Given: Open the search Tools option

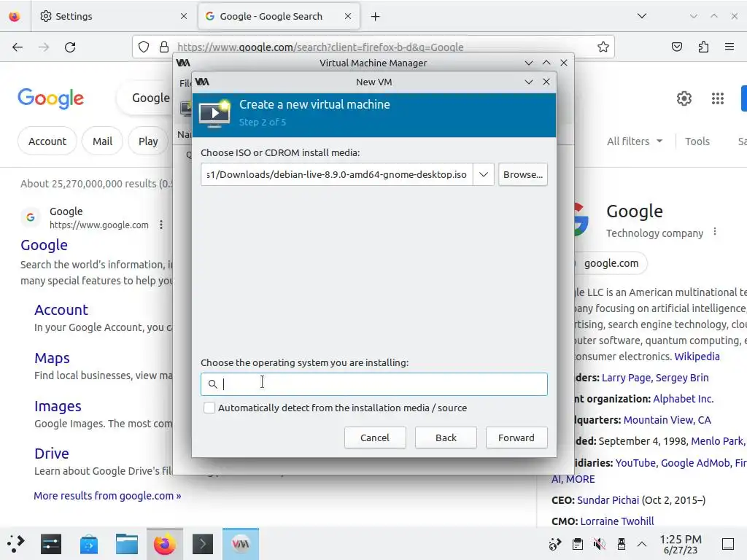Looking at the screenshot, I should (697, 141).
